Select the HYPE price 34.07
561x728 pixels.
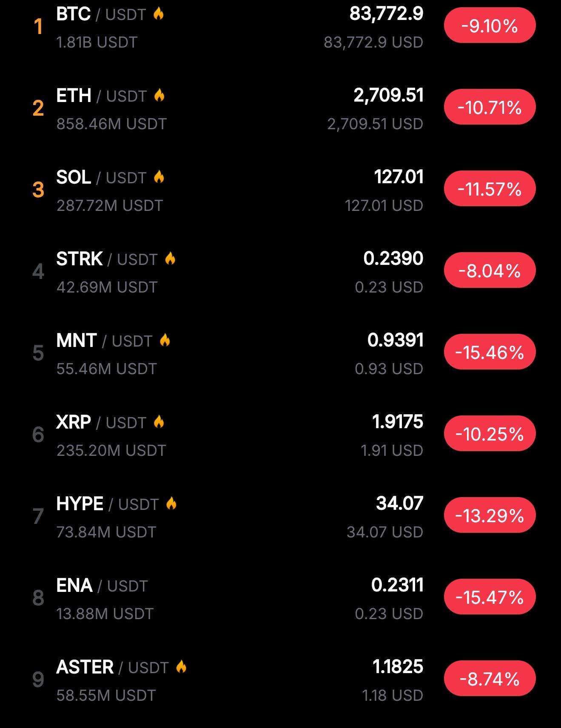pos(399,503)
